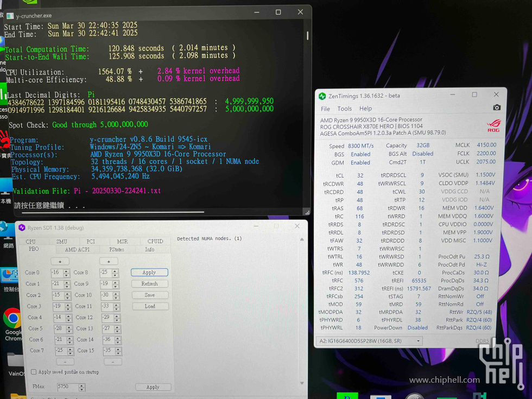The width and height of the screenshot is (532, 399).
Task: Select the 網路 network desktop icon
Action: pyautogui.click(x=7, y=234)
